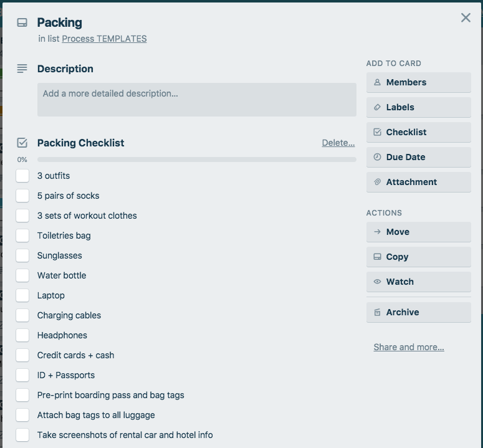Screen dimensions: 483x448
Task: Add a new Checklist to card
Action: pos(418,132)
